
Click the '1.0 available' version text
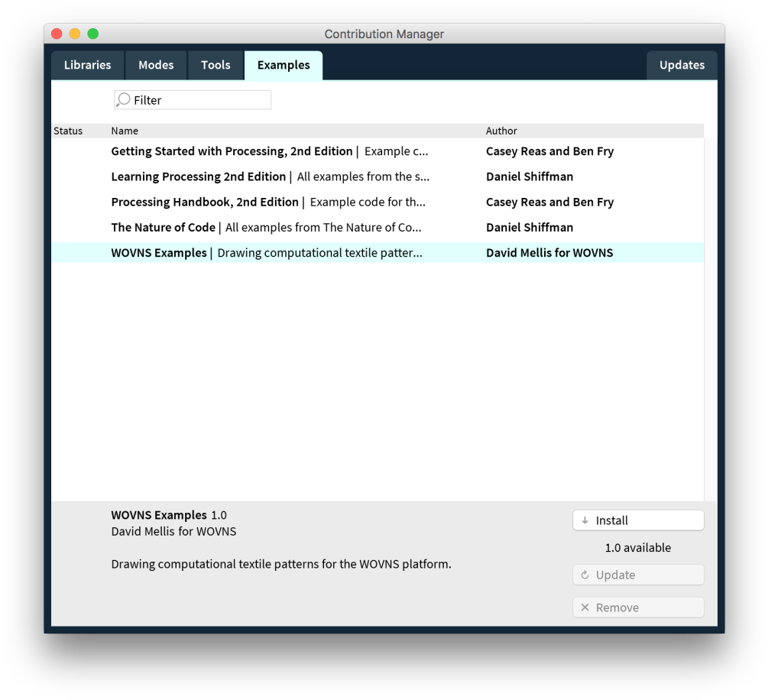click(x=638, y=548)
